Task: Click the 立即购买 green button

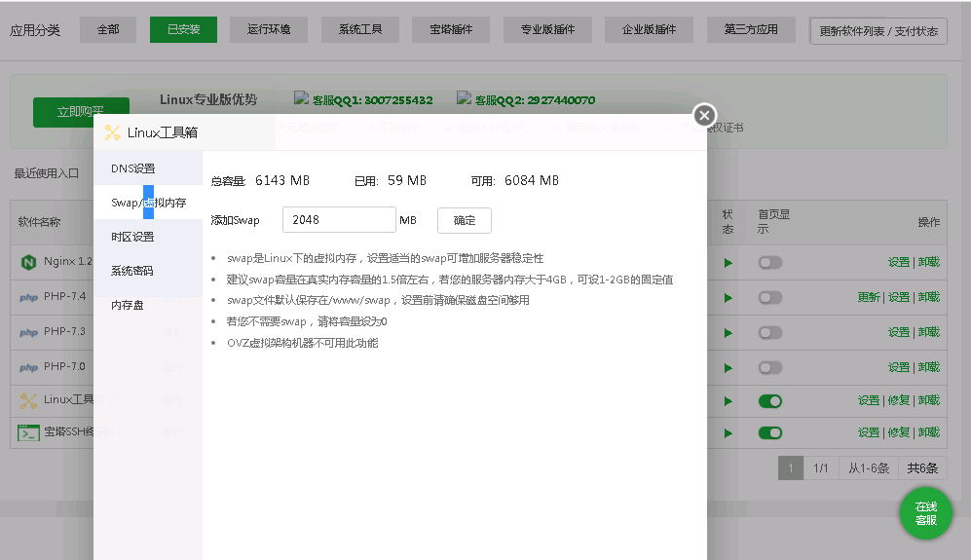Action: 81,112
